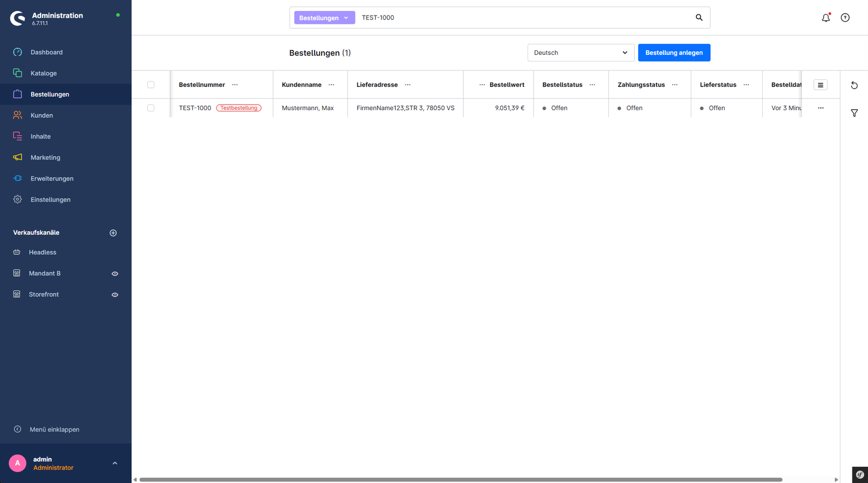Click the search magnifier icon
This screenshot has height=483, width=868.
(699, 18)
